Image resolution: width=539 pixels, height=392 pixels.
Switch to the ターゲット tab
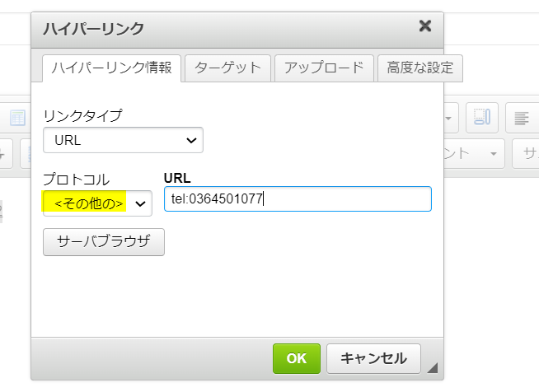click(x=227, y=68)
